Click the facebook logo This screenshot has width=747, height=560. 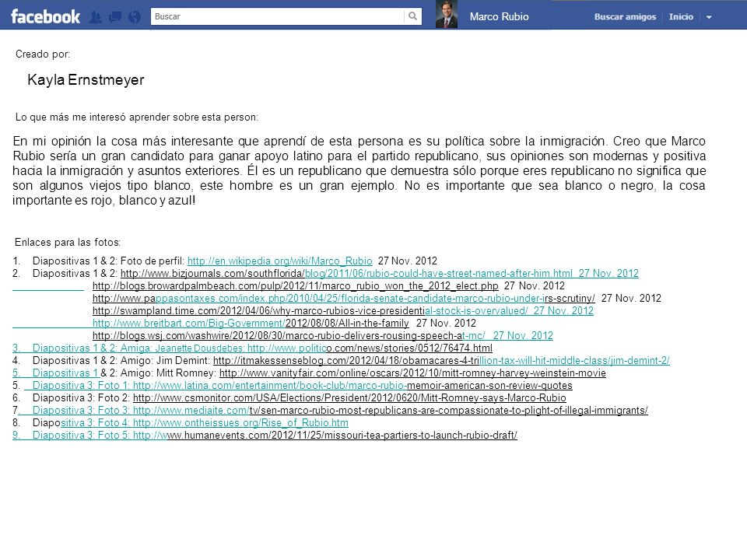45,16
